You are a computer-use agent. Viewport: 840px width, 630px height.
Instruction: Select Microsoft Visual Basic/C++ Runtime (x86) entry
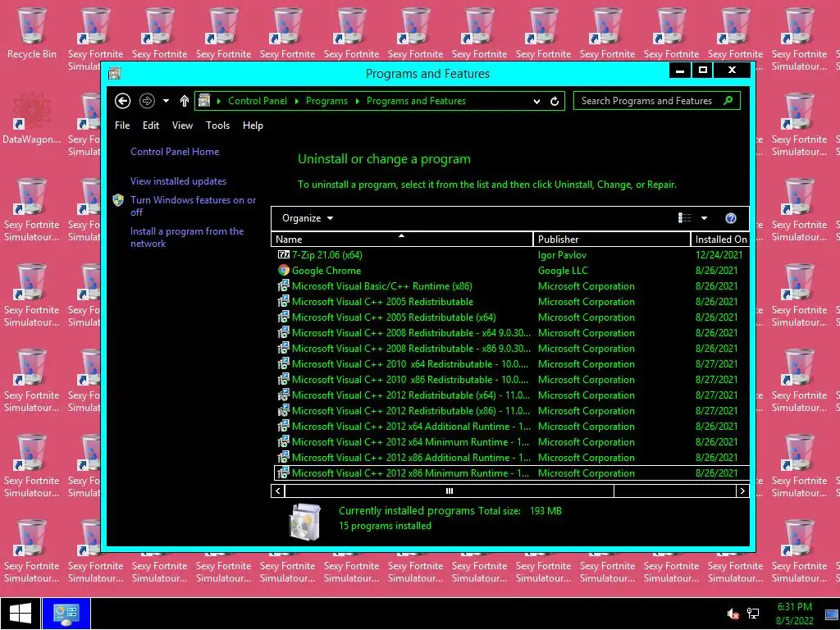(x=382, y=286)
